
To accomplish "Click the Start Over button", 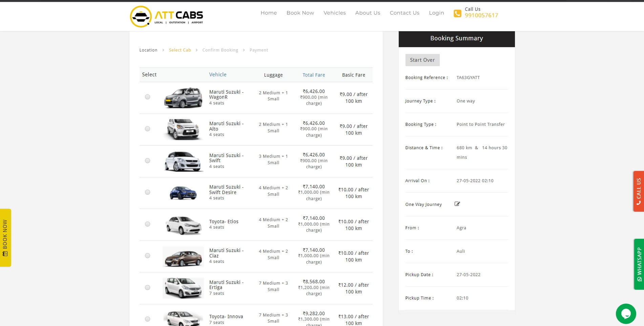I will point(422,60).
